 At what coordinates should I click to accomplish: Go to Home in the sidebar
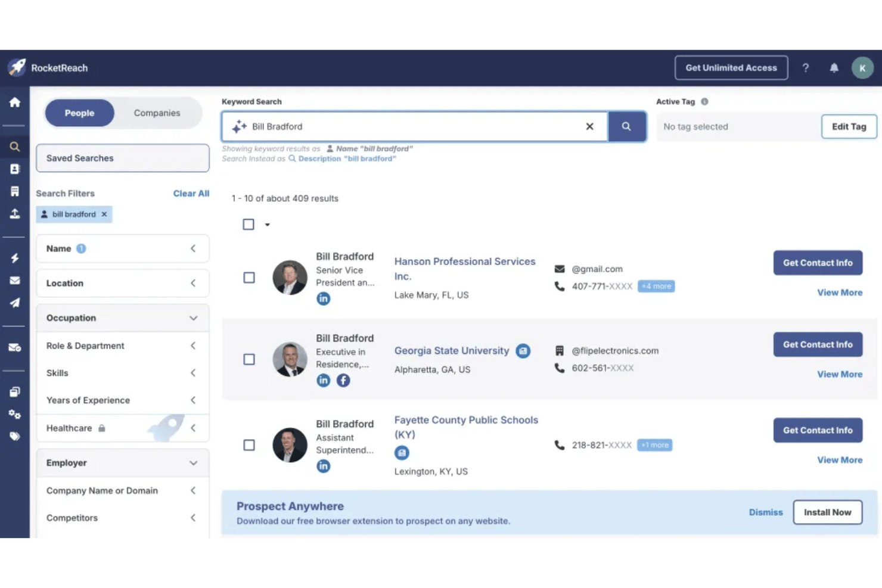[15, 102]
